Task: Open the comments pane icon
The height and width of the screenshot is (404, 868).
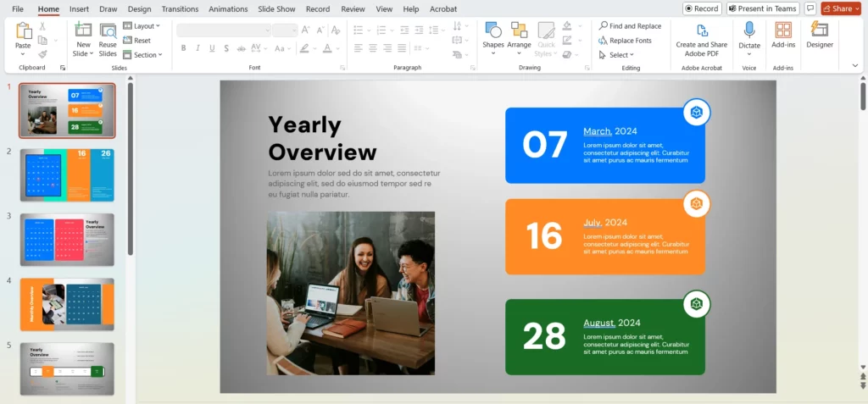Action: [x=811, y=8]
